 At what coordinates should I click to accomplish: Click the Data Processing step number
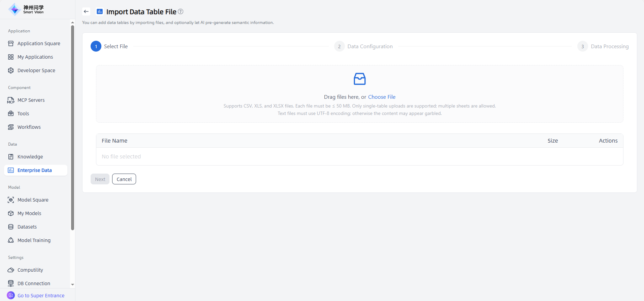tap(582, 47)
